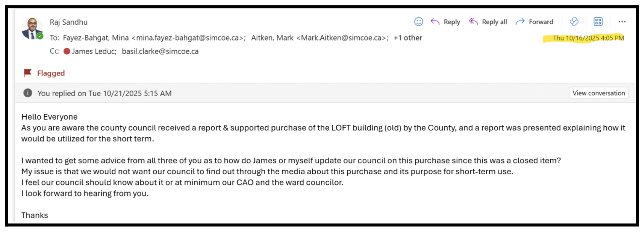Open basil.clarke@simcoe.ca in the Cc line
The image size is (644, 232).
pos(160,51)
